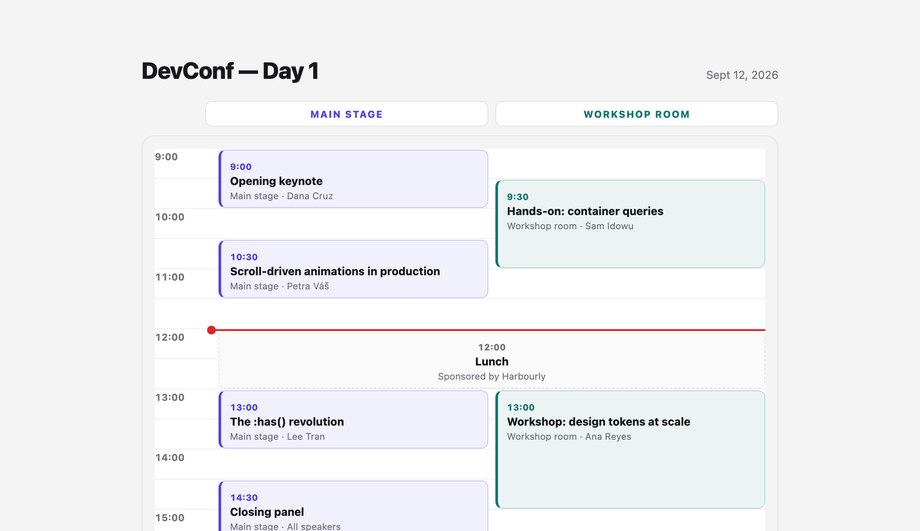This screenshot has height=531, width=920.
Task: Click the DevConf — Day 1 heading
Action: pyautogui.click(x=230, y=71)
